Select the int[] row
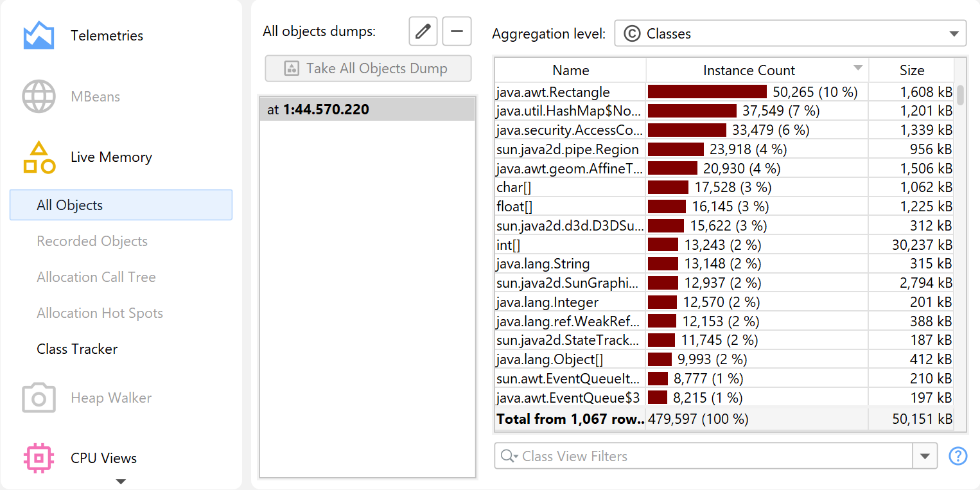 pos(724,245)
